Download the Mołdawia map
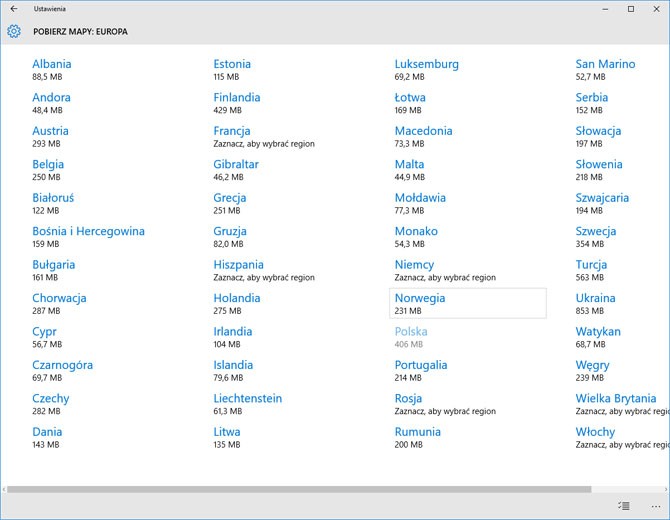Screen dimensions: 670x520 tap(420, 203)
